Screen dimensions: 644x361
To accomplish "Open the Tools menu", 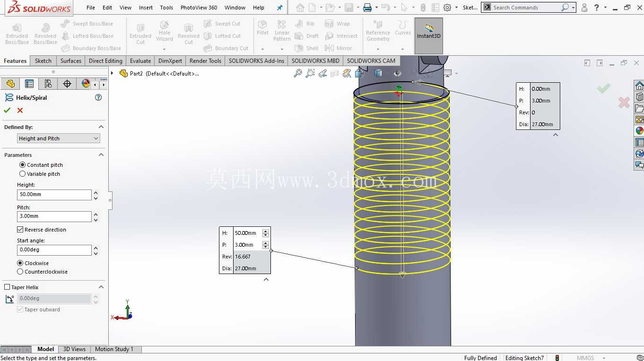I will point(166,8).
